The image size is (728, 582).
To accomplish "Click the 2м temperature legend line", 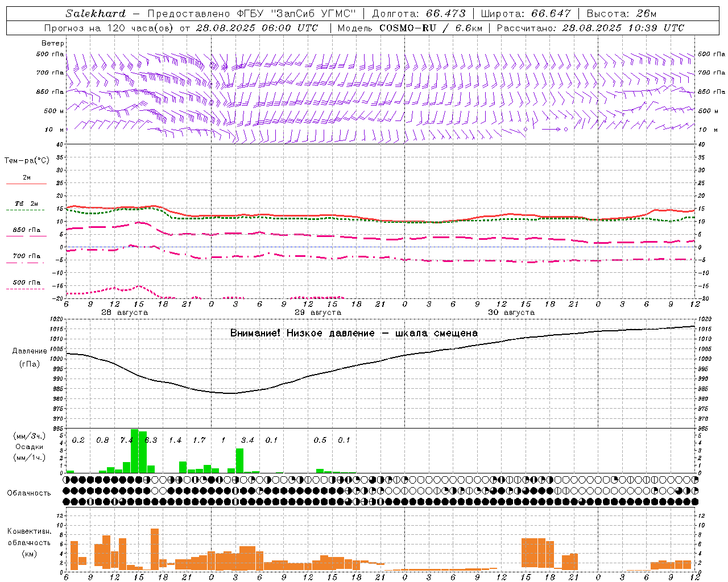I will tap(26, 180).
